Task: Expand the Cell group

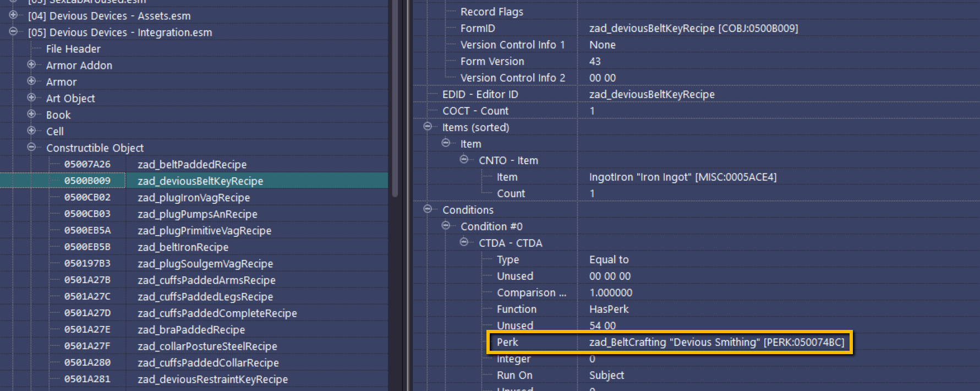Action: [31, 131]
